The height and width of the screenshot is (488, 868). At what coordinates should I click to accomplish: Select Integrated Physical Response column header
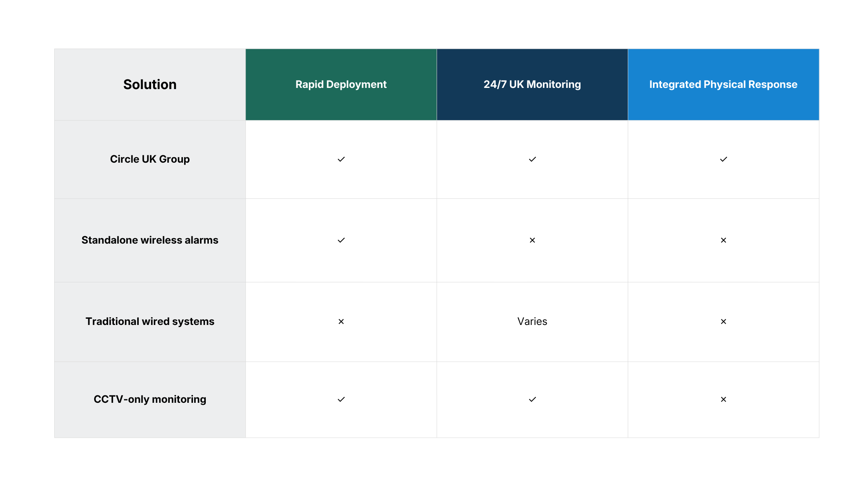(723, 84)
